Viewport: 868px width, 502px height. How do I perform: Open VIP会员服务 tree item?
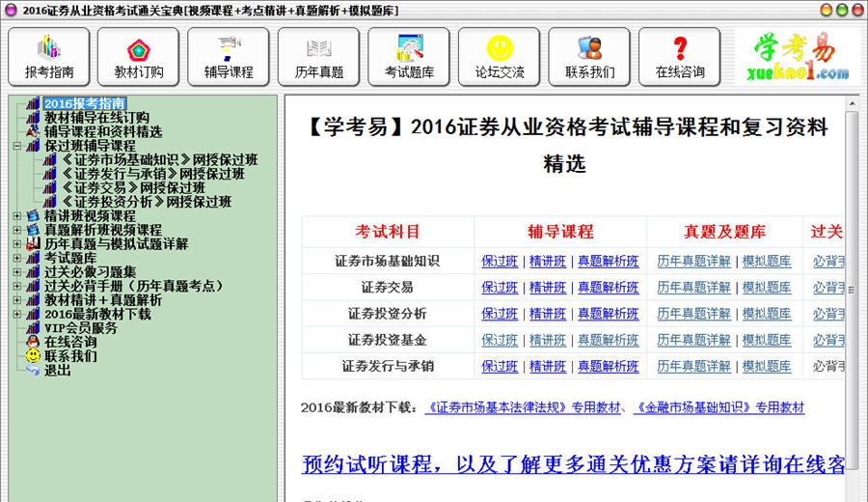point(81,328)
